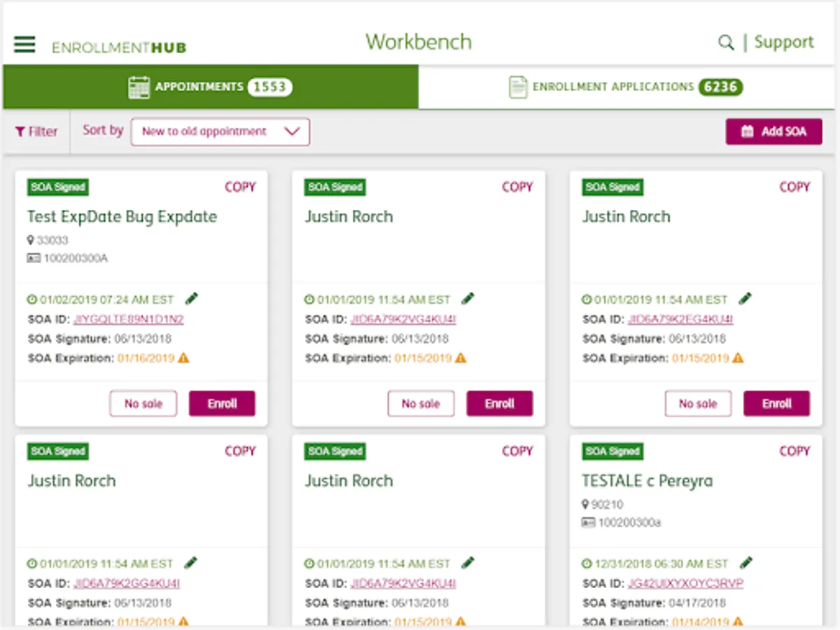Click the 12/31/2018 06:30 AM EST timestamp
The width and height of the screenshot is (840, 630).
661,563
